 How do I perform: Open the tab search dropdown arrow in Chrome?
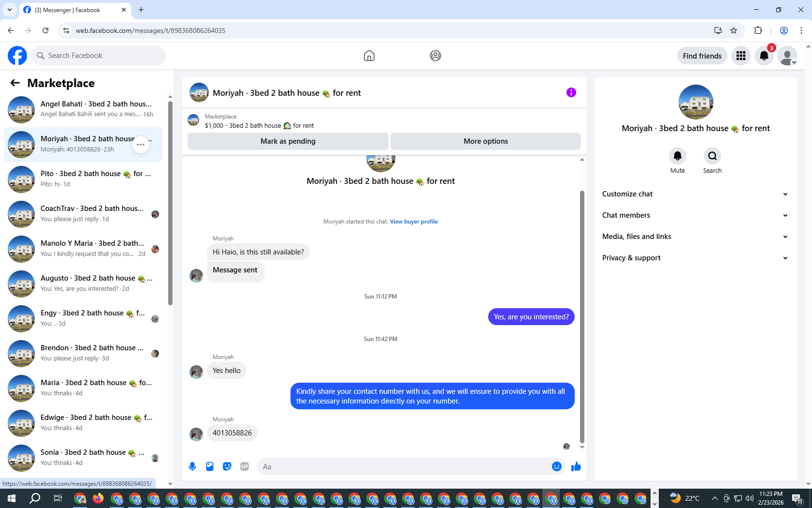[x=9, y=10]
